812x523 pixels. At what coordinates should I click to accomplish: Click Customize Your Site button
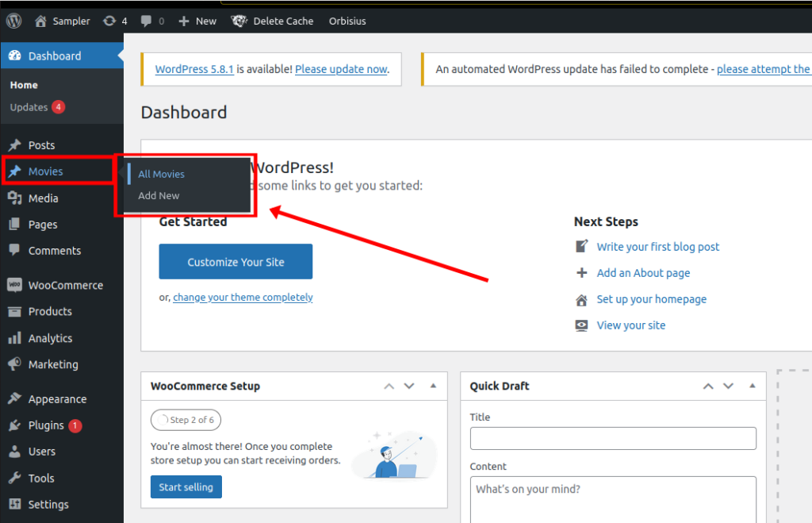tap(236, 262)
